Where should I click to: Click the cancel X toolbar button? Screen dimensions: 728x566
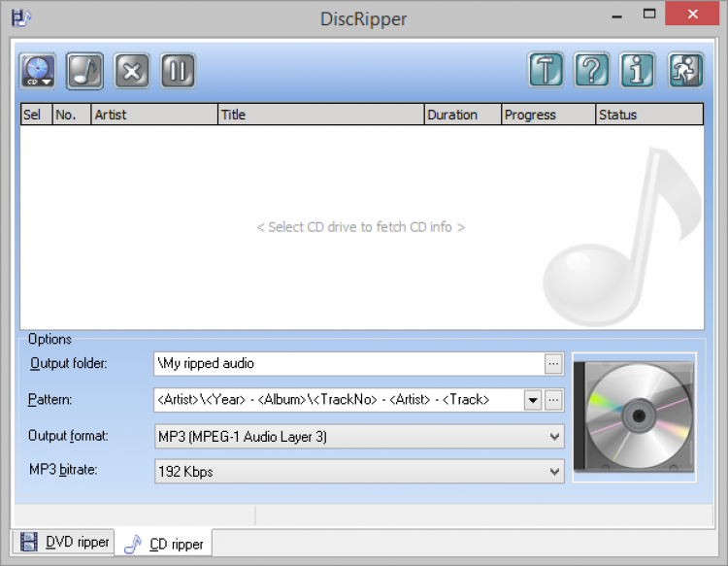[x=132, y=71]
